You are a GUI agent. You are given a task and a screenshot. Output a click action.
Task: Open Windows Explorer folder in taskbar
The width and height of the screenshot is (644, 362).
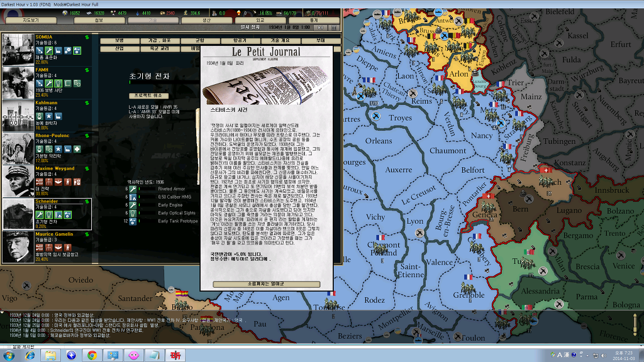click(x=50, y=356)
